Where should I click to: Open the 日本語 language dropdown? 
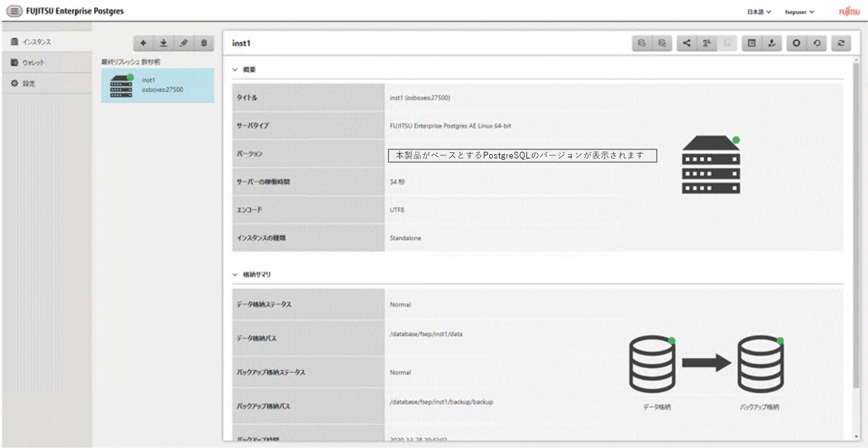click(x=759, y=12)
